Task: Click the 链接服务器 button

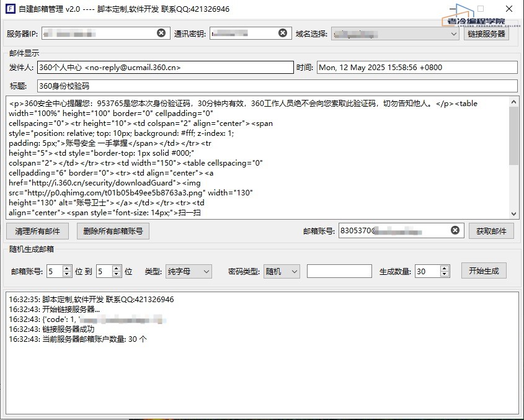Action: (486, 34)
